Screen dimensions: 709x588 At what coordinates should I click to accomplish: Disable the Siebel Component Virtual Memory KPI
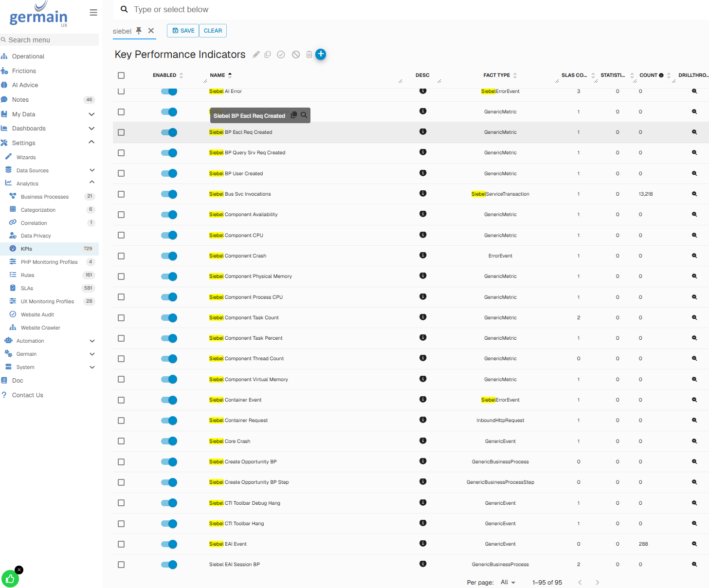(169, 380)
